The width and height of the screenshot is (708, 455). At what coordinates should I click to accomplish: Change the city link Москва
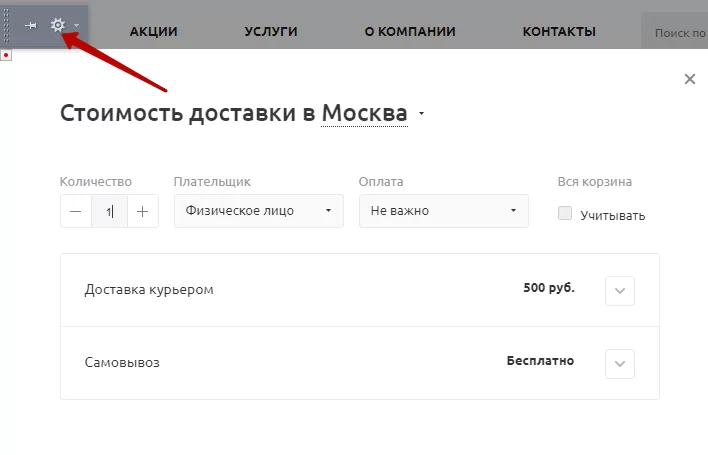coord(364,113)
